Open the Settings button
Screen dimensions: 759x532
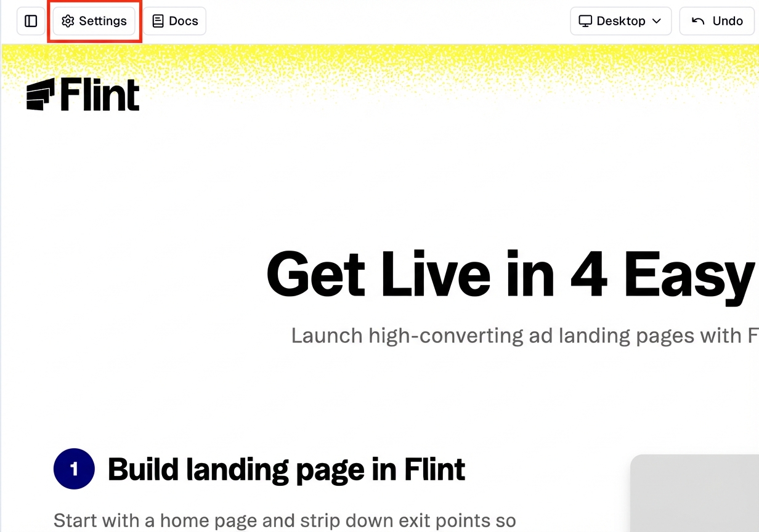pos(94,21)
